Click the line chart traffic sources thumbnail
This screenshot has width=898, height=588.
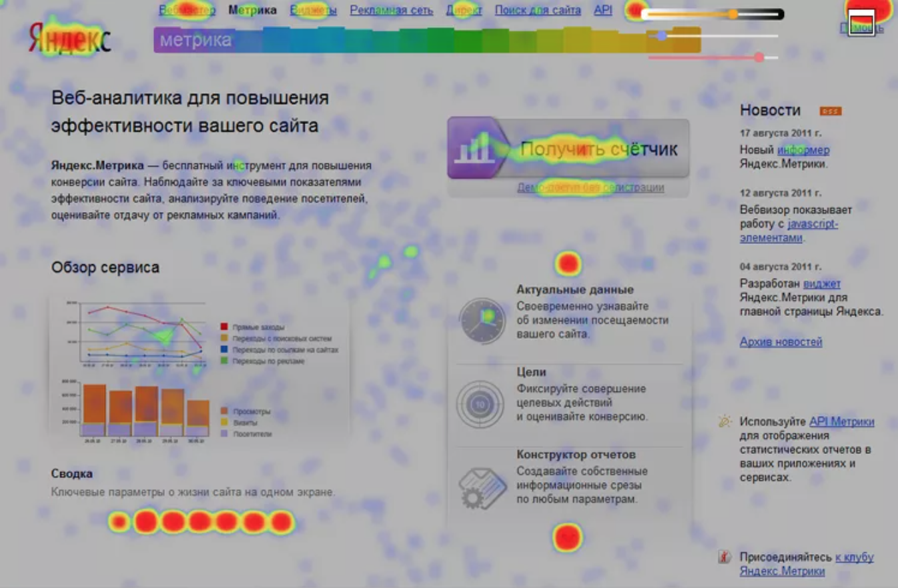point(143,334)
